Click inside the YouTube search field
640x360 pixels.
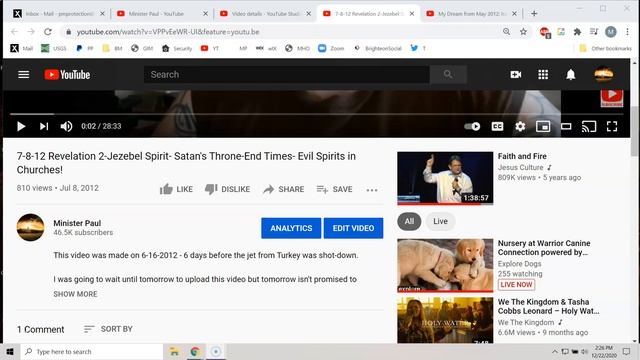pos(287,75)
